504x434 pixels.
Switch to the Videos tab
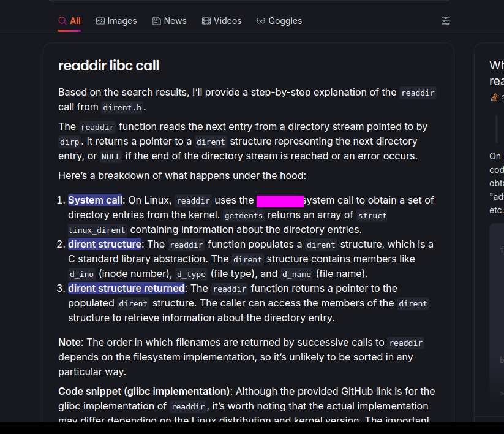(222, 21)
